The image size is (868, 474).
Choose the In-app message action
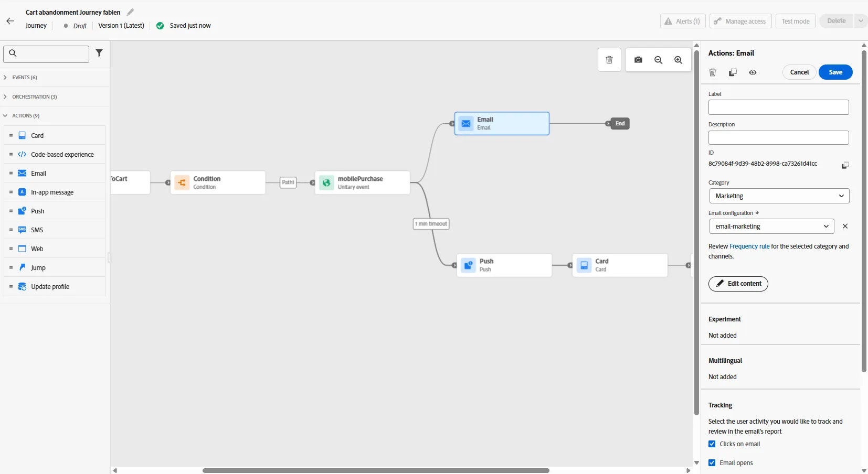coord(55,192)
